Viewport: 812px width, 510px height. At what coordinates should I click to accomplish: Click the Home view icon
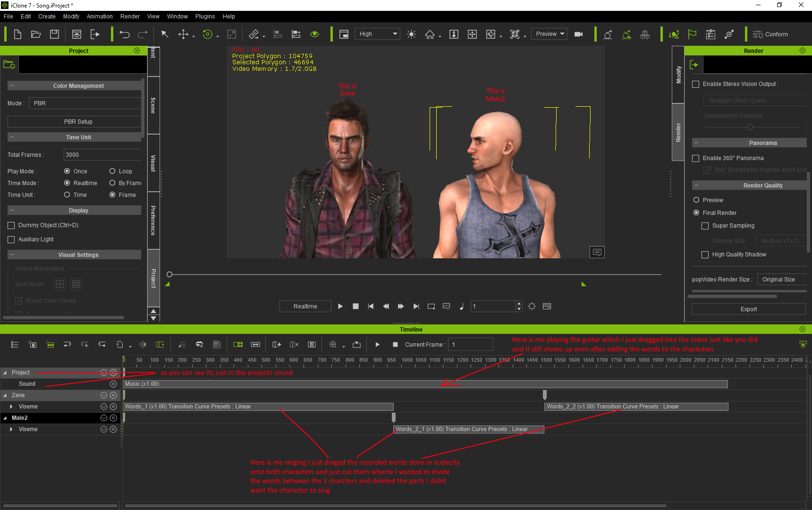pyautogui.click(x=430, y=34)
